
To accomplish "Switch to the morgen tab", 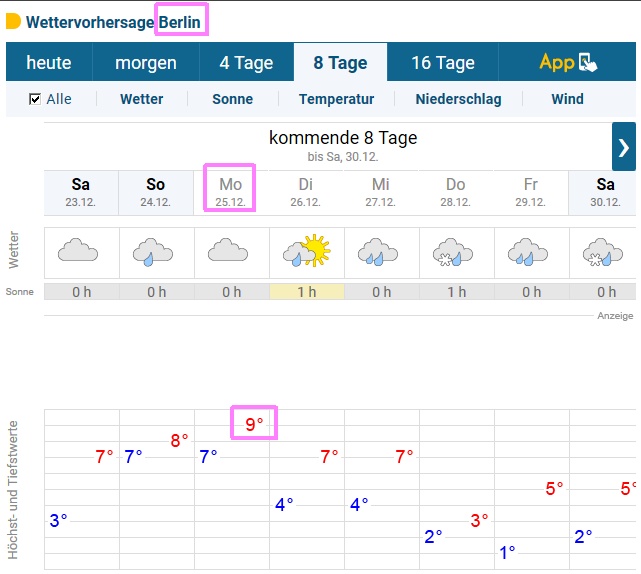I will (146, 62).
